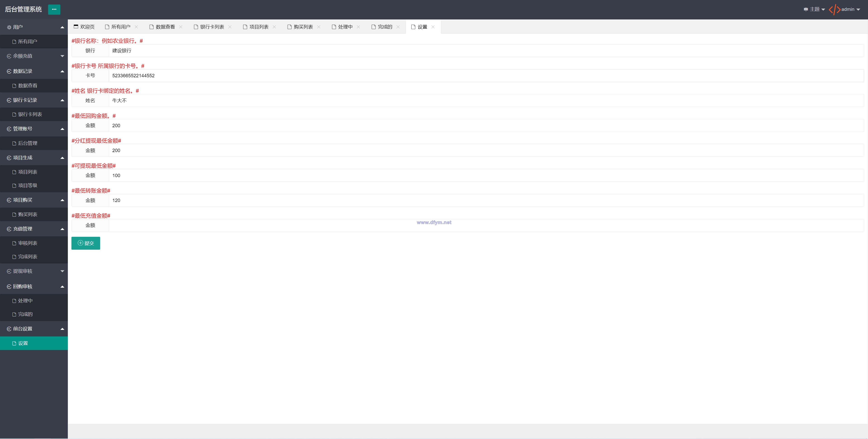Viewport: 868px width, 439px height.
Task: Close the 处理中 tab
Action: pyautogui.click(x=358, y=27)
